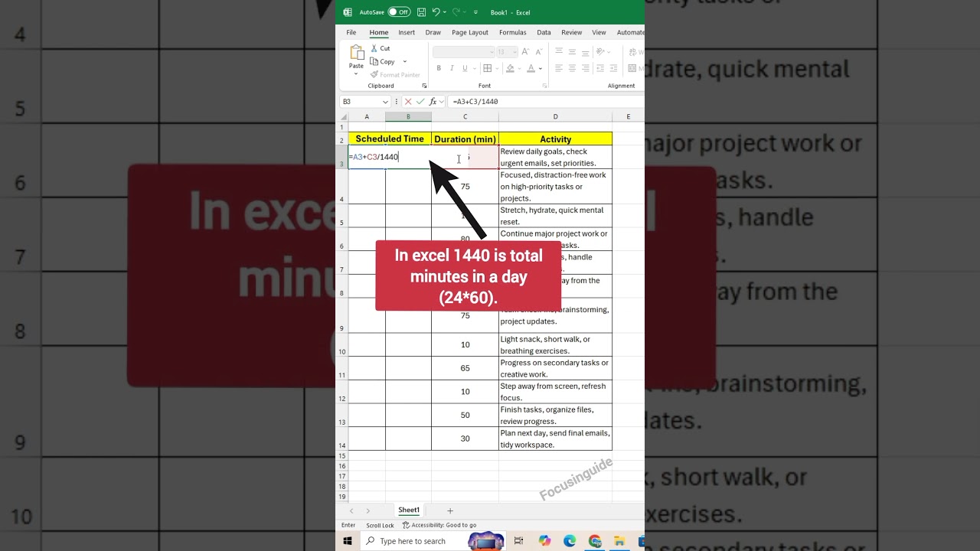The image size is (980, 551).
Task: Confirm formula with the green checkmark
Action: [420, 101]
